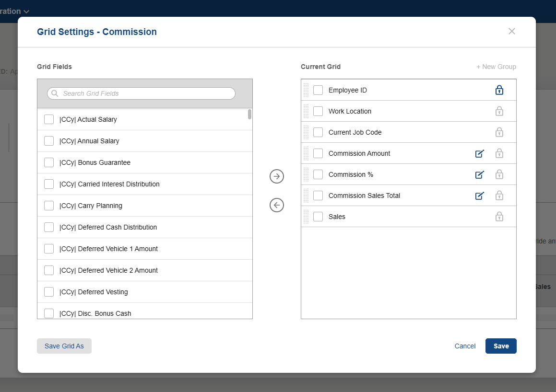
Task: Click drag handle of Current Job Code
Action: tap(306, 132)
